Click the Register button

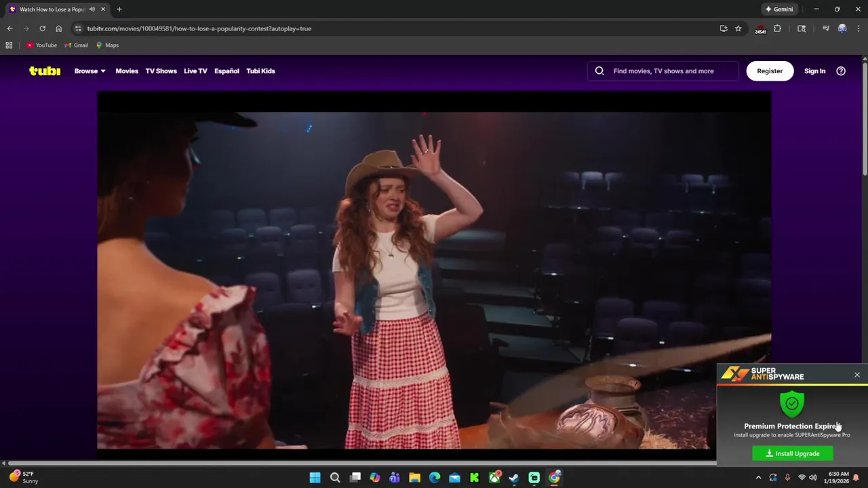tap(770, 70)
